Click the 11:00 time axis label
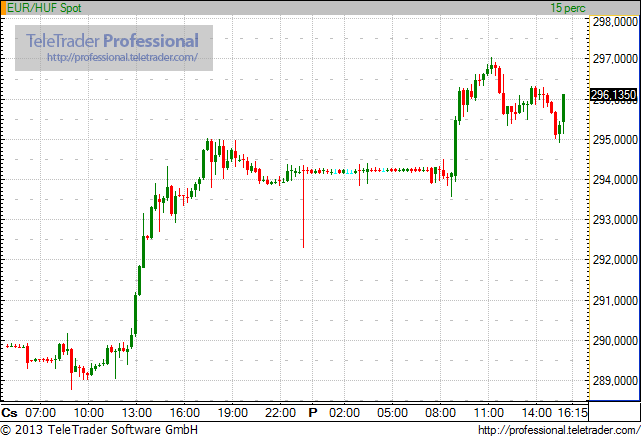This screenshot has height=439, width=641. (x=489, y=413)
